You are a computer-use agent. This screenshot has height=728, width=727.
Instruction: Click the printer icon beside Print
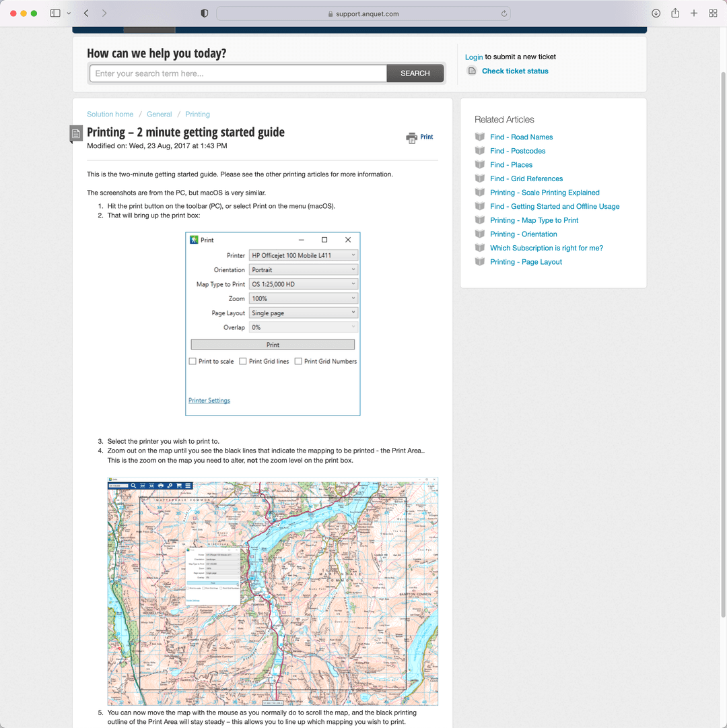(x=411, y=137)
